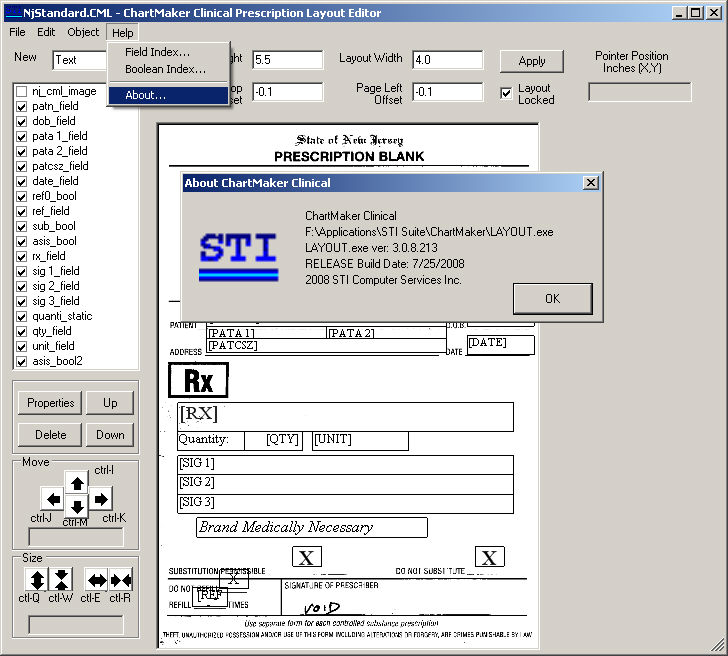Screen dimensions: 728x656
Task: Open Properties for selected object
Action: click(50, 403)
